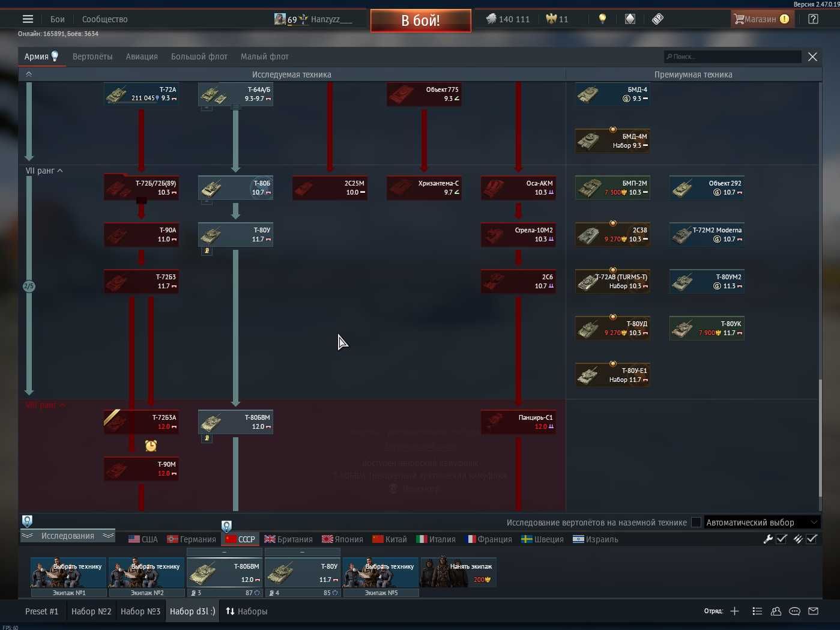Open the chat bubble icon
The height and width of the screenshot is (630, 840).
pos(794,611)
